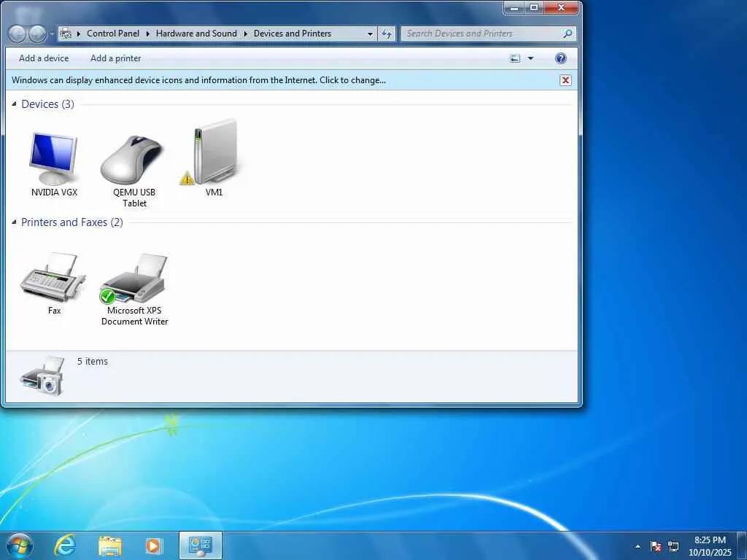Show hidden system tray icons

[x=638, y=546]
